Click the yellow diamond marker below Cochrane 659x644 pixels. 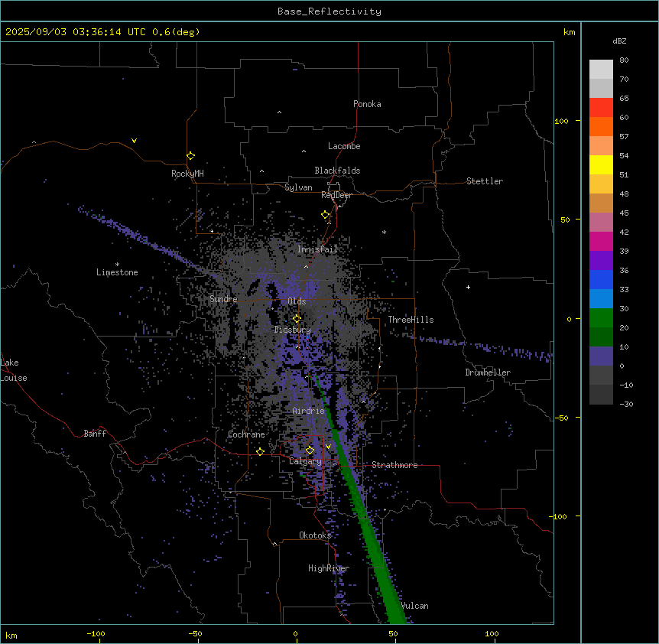(x=260, y=451)
